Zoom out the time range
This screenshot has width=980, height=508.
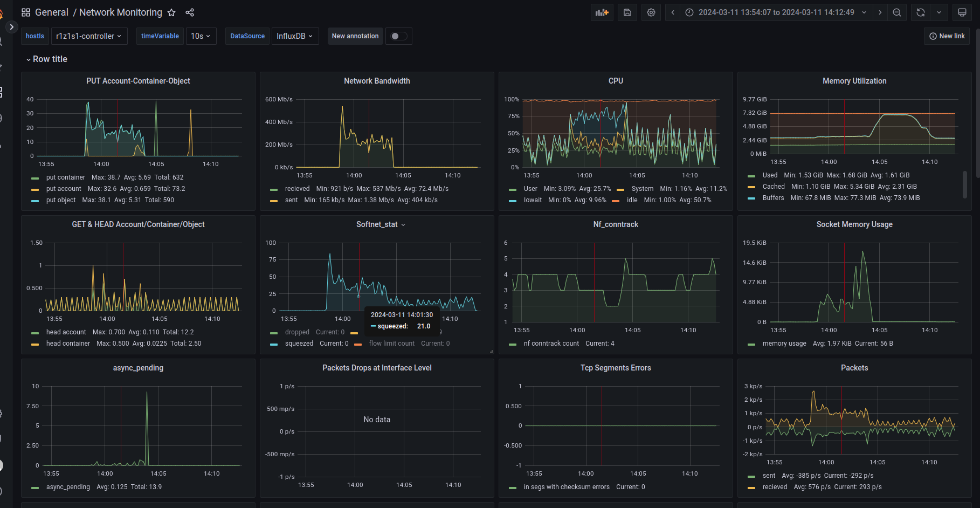tap(897, 12)
